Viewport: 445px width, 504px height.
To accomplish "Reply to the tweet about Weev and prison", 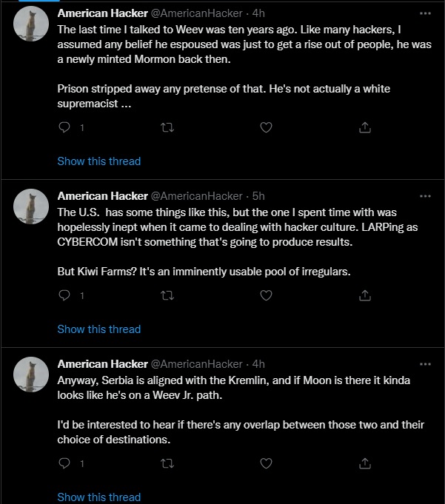I will click(64, 127).
